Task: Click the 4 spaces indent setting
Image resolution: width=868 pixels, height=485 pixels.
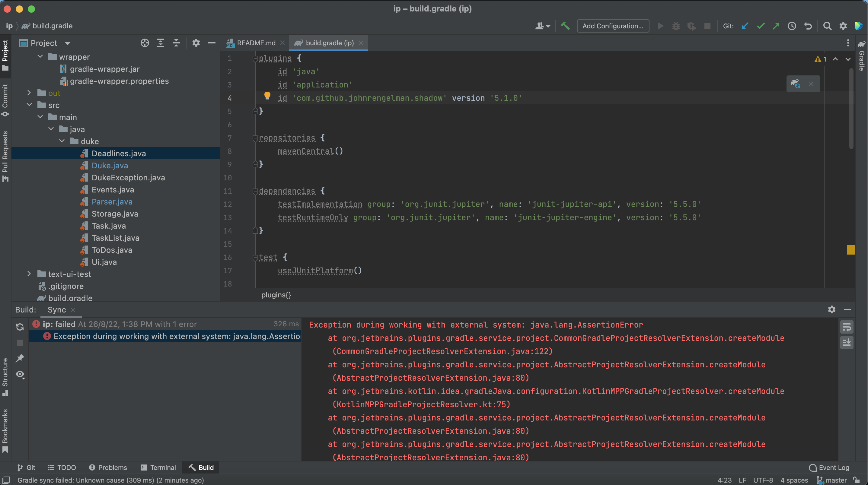Action: tap(794, 480)
